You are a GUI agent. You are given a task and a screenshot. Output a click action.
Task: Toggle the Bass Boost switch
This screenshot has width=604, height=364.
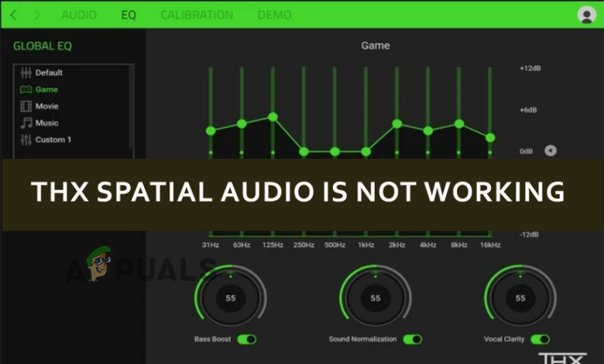tap(247, 339)
